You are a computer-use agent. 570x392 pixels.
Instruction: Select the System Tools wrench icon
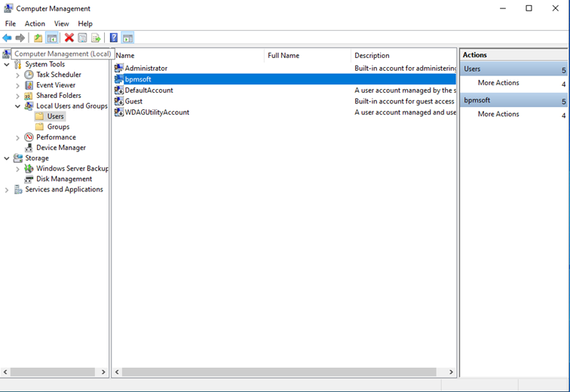(x=18, y=64)
